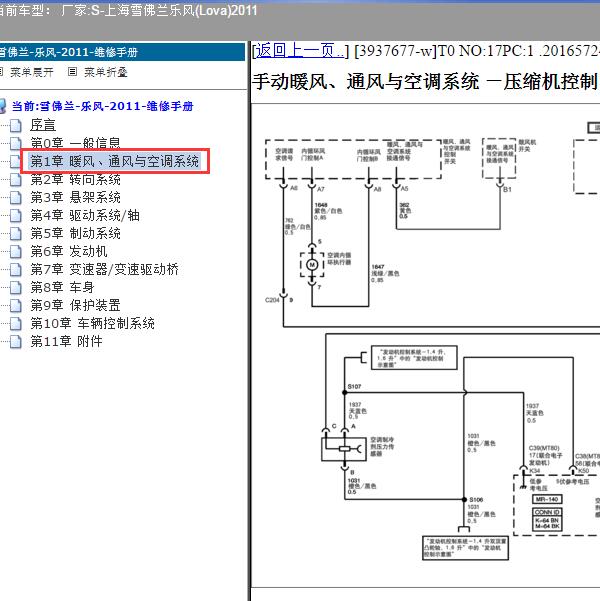Click the compressor control wiring diagram
This screenshot has height=601, width=600.
point(426,345)
